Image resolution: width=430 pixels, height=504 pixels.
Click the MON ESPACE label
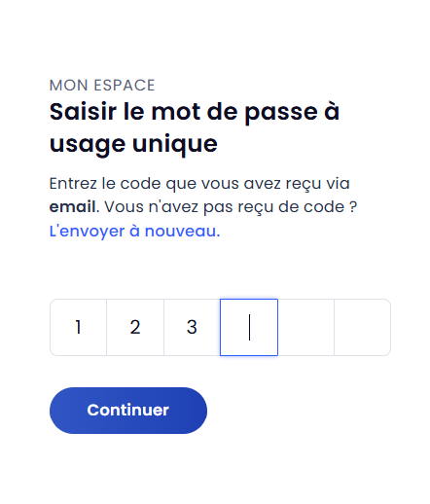(102, 86)
